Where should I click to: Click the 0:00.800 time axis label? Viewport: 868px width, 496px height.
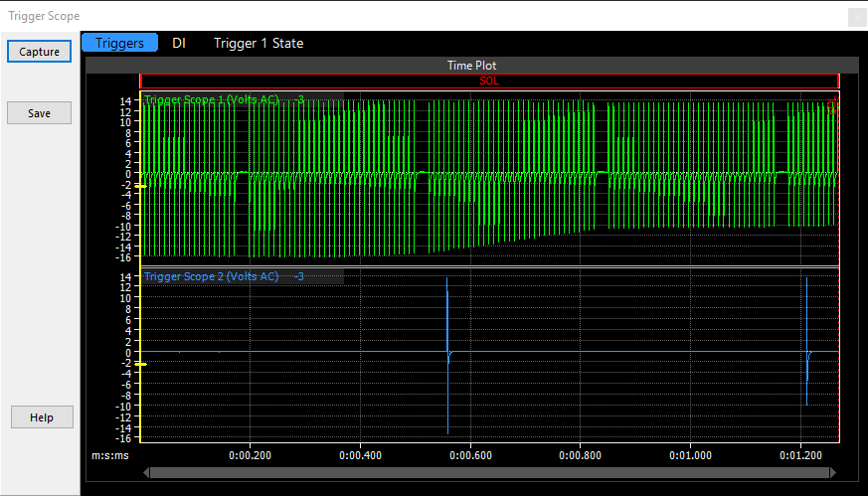point(580,456)
